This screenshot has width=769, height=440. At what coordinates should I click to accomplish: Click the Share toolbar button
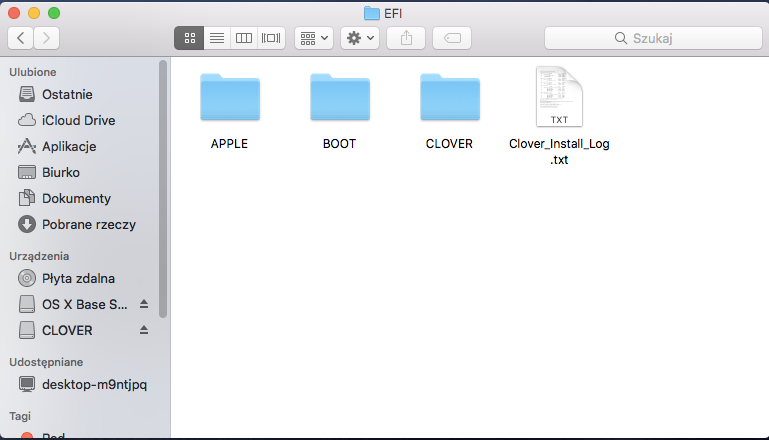coord(406,38)
